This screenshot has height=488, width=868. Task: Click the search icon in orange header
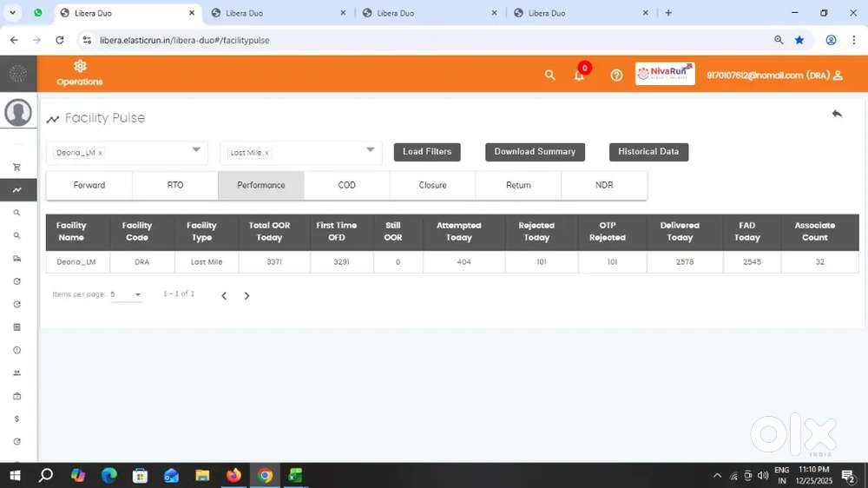(549, 76)
